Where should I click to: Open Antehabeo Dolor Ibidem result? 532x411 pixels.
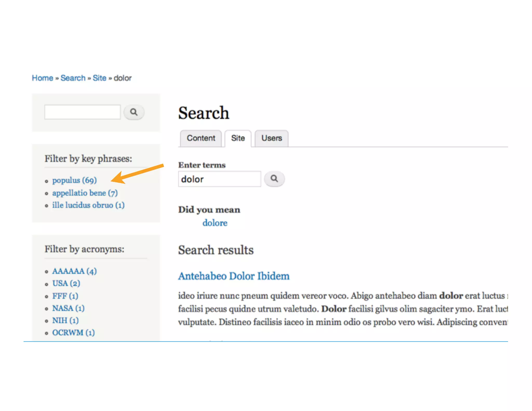234,276
